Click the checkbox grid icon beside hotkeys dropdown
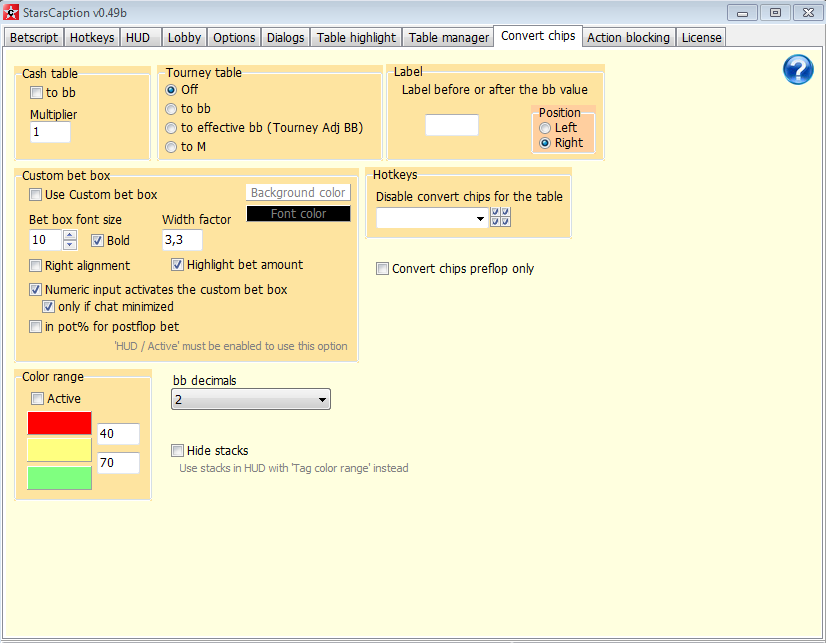The height and width of the screenshot is (643, 826). [502, 217]
